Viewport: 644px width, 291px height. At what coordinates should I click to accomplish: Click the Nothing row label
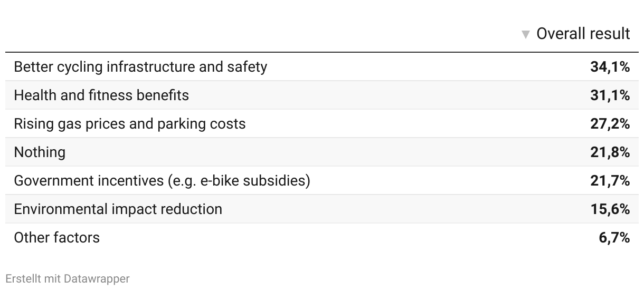40,152
